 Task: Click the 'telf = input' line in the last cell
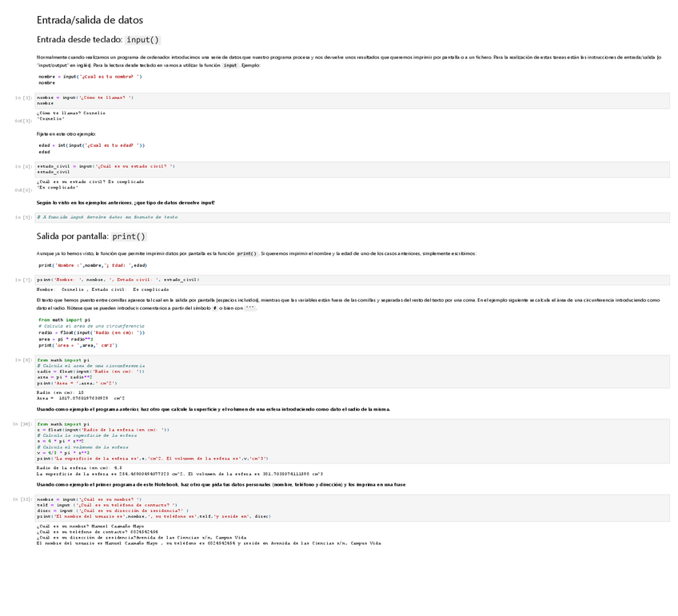tap(107, 505)
